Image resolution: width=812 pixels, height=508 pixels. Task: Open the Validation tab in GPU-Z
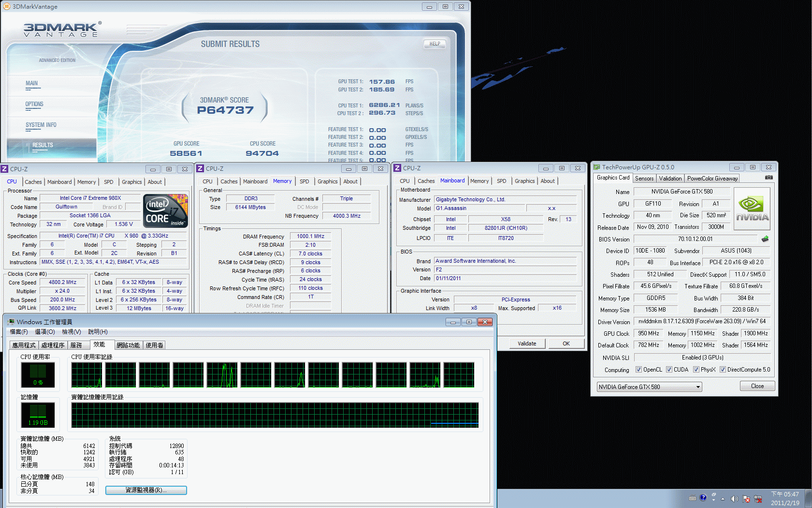(670, 179)
